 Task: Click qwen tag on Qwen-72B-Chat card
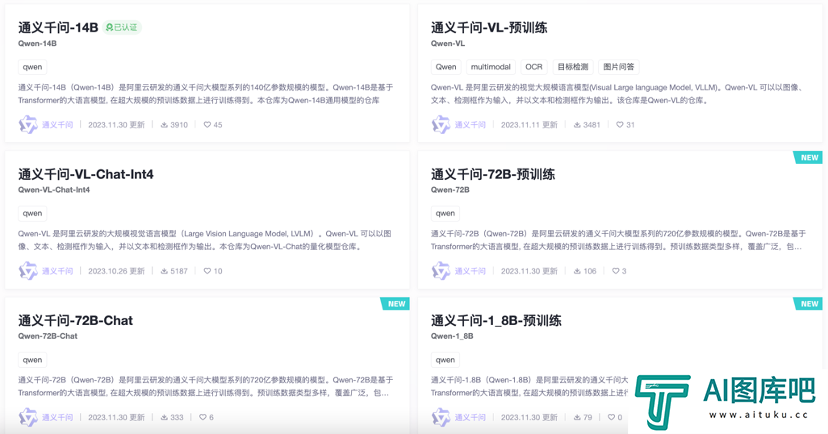tap(32, 360)
